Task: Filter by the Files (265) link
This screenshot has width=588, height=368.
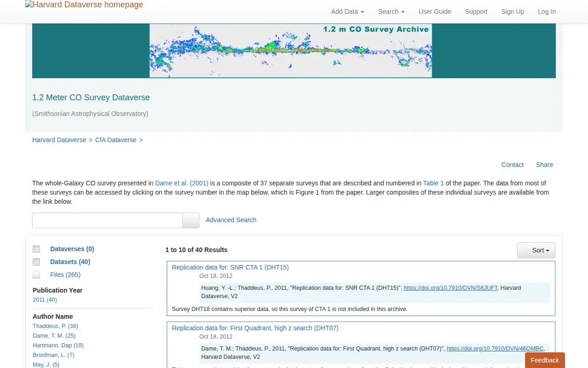Action: point(65,275)
